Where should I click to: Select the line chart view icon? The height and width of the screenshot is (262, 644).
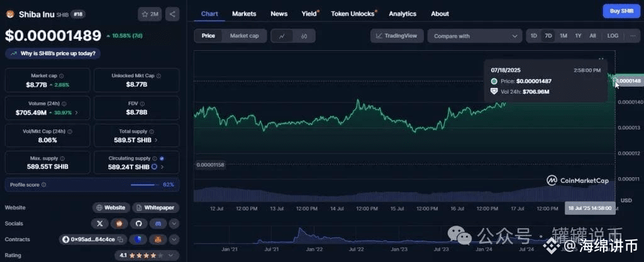point(282,36)
